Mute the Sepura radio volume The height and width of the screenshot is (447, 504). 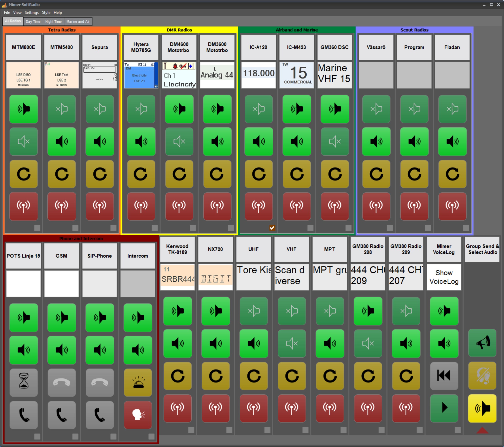pyautogui.click(x=100, y=141)
